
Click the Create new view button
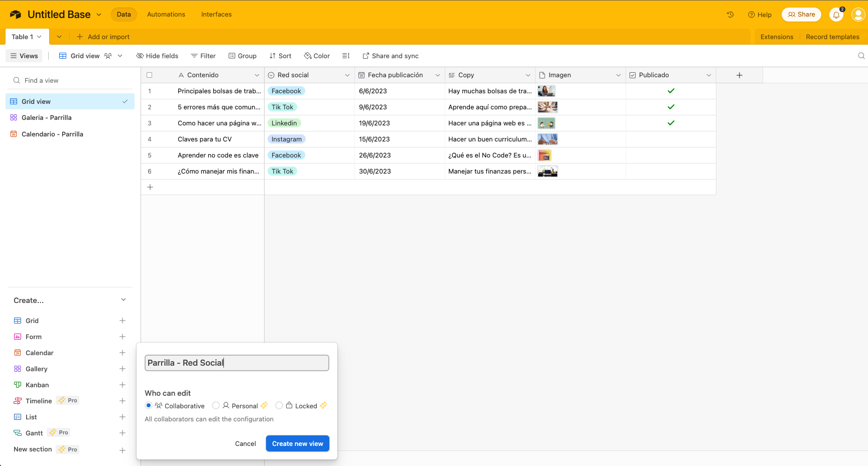pos(297,443)
